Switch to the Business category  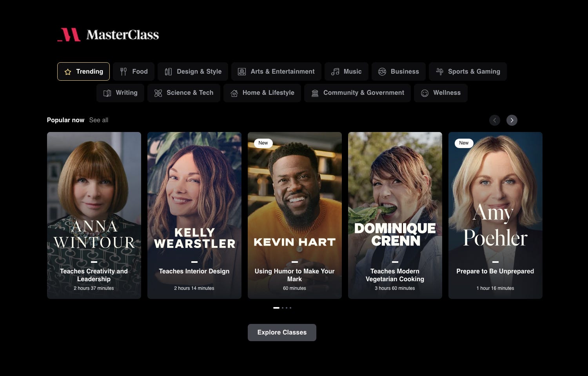point(399,72)
